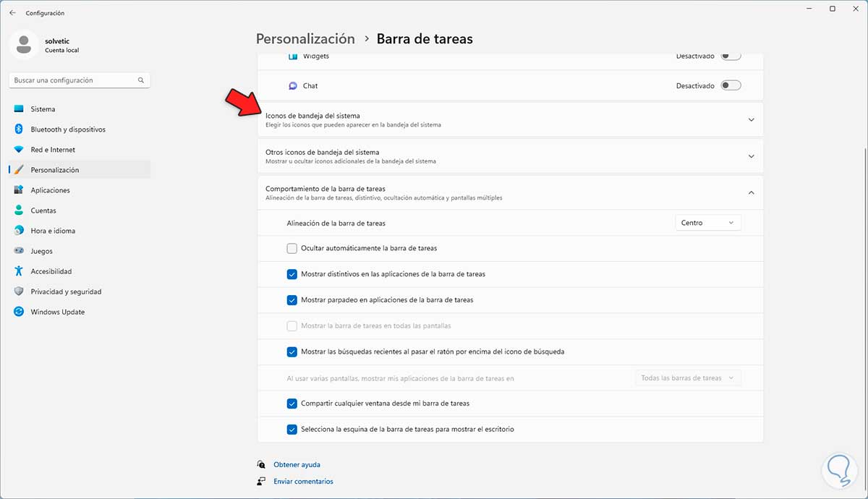The height and width of the screenshot is (499, 868).
Task: Click the Obtener ayuda link
Action: click(297, 464)
